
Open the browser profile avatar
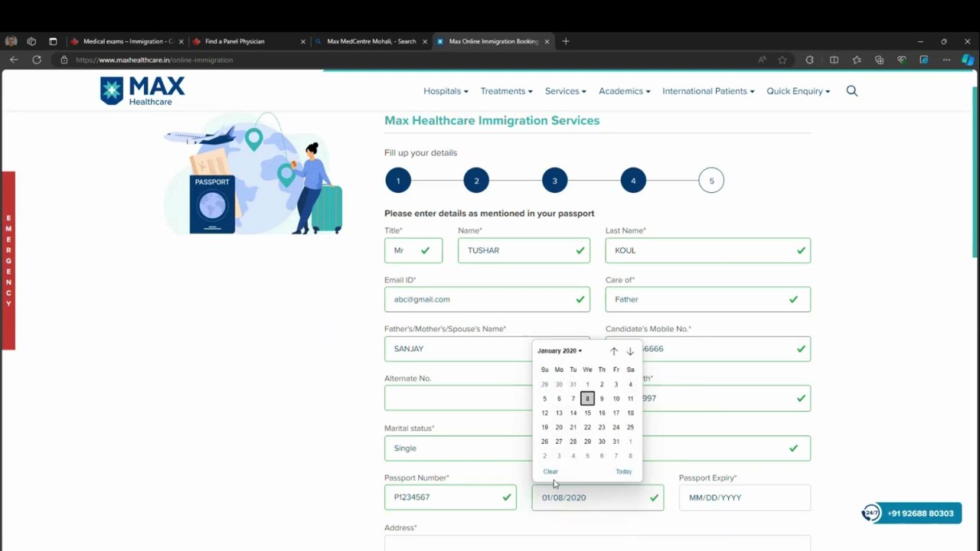click(11, 41)
